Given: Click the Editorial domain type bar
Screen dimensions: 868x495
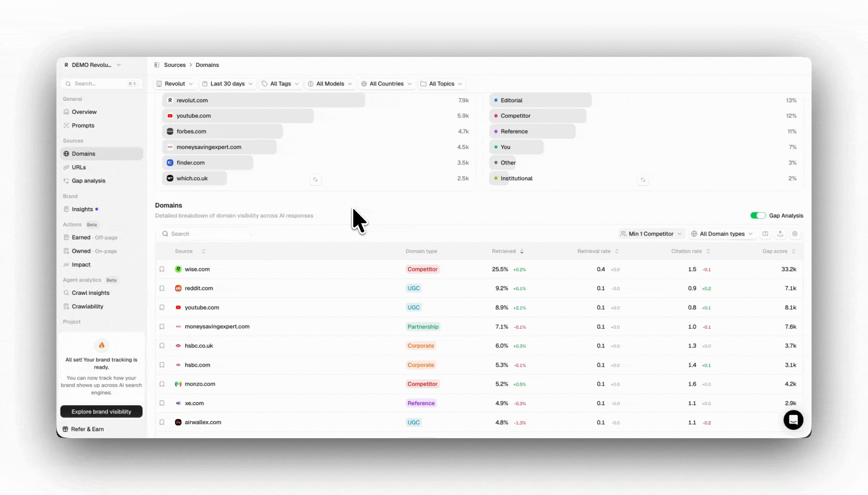Looking at the screenshot, I should [540, 100].
